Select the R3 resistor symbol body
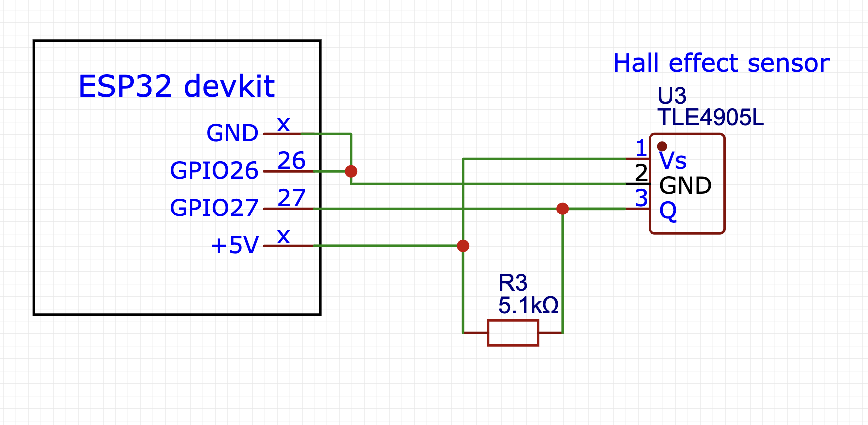868x425 pixels. click(x=513, y=333)
